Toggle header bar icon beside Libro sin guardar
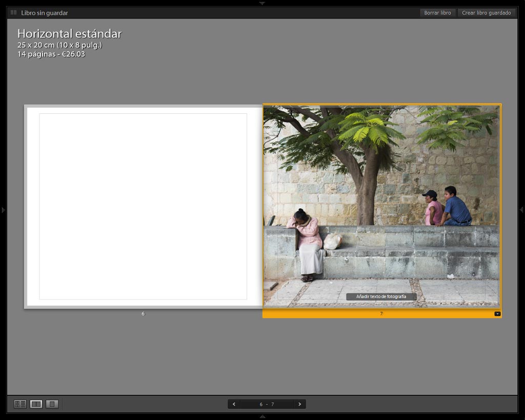This screenshot has height=420, width=525. click(13, 13)
